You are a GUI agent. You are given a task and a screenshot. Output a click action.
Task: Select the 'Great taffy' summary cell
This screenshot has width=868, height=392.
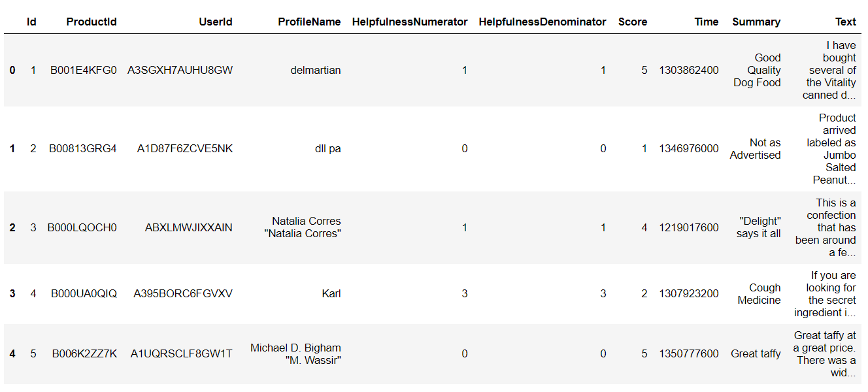click(756, 353)
